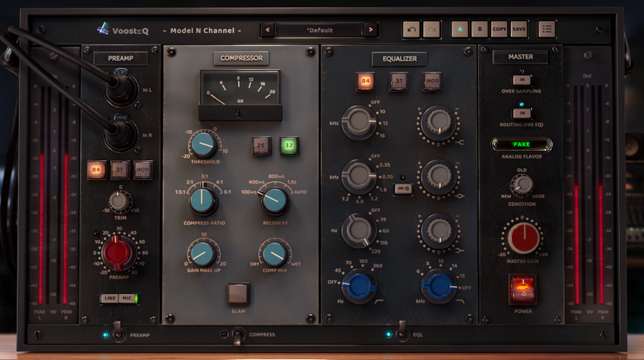Screen dimensions: 644x360
Task: Click the COMP MIX knob
Action: [275, 254]
